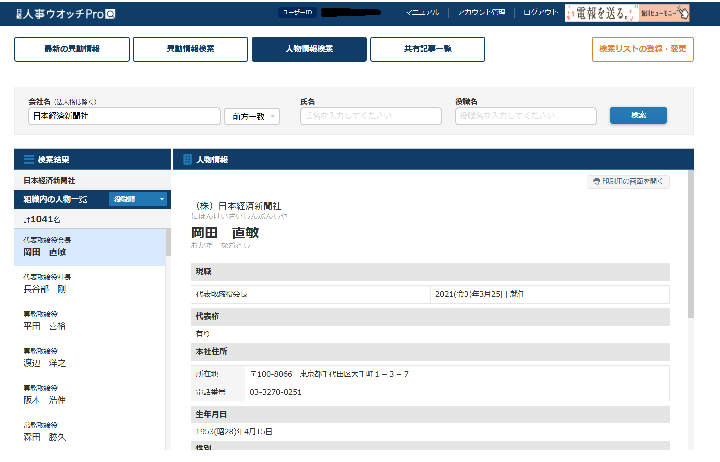
Task: Click the 人物情報 panel scrollbar
Action: [x=691, y=244]
